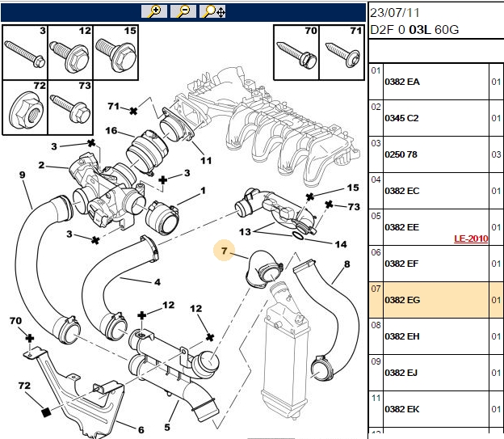Click callout number 13 on the diagram

click(245, 232)
